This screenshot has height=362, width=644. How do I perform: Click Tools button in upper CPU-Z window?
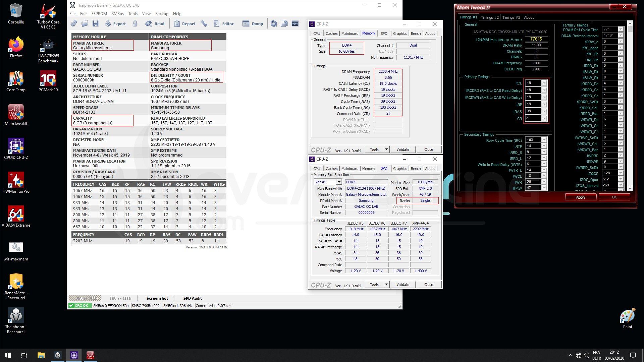click(374, 149)
